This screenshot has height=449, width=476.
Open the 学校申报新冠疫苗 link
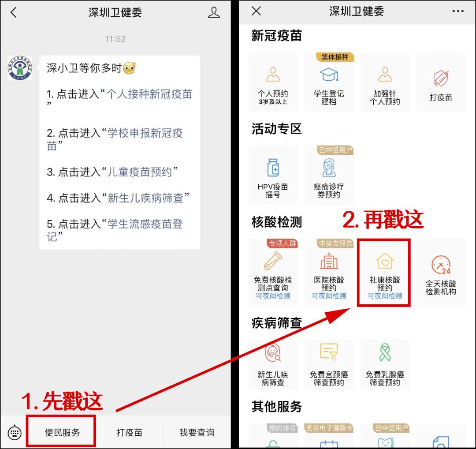coord(145,133)
